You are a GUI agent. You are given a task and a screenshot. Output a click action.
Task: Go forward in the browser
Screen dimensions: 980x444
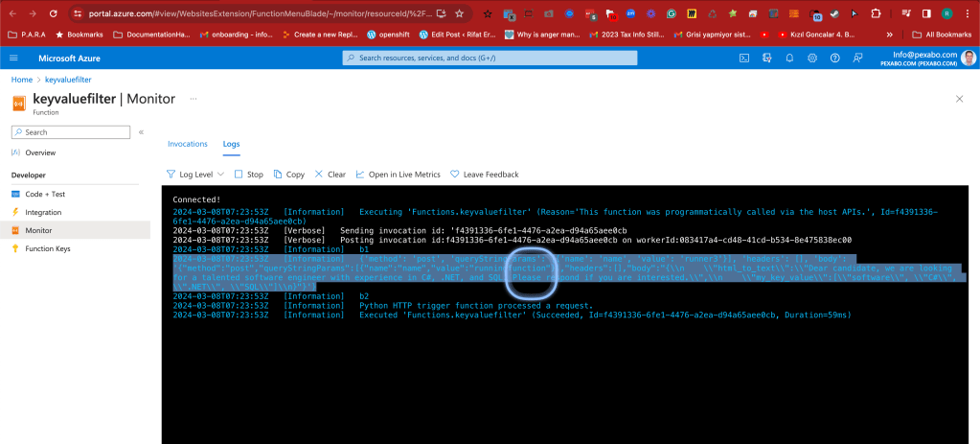click(x=34, y=13)
